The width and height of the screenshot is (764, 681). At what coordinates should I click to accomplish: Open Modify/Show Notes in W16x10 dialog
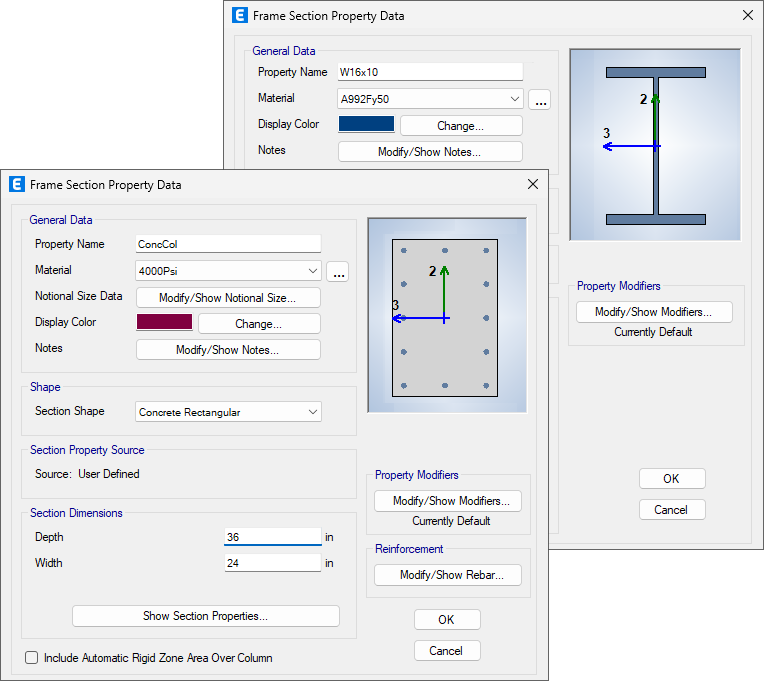(x=430, y=151)
